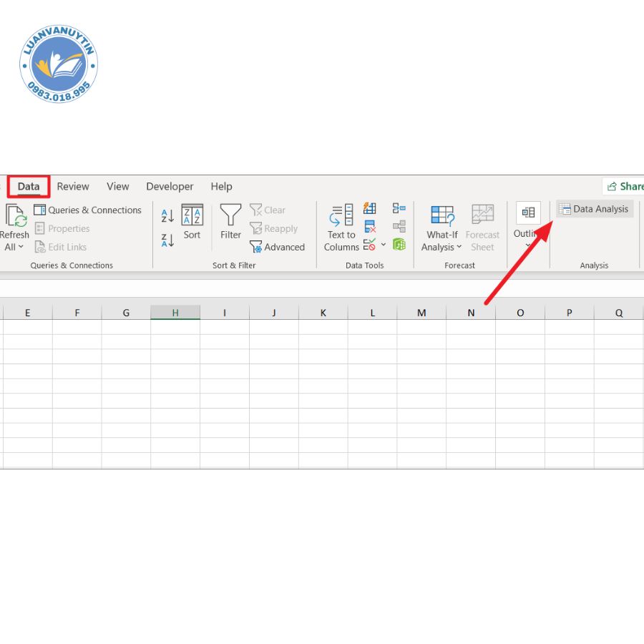
Task: Click the Relationships icon
Action: click(x=399, y=227)
